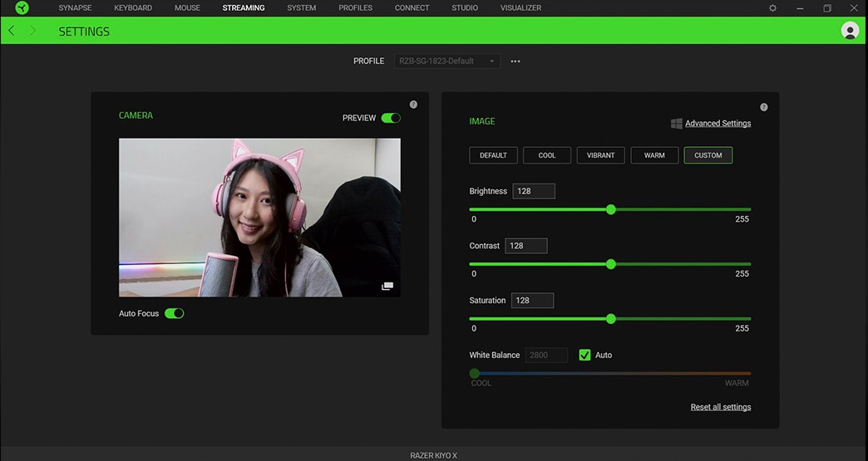The image size is (868, 461).
Task: Click the Camera panel help icon
Action: point(413,105)
